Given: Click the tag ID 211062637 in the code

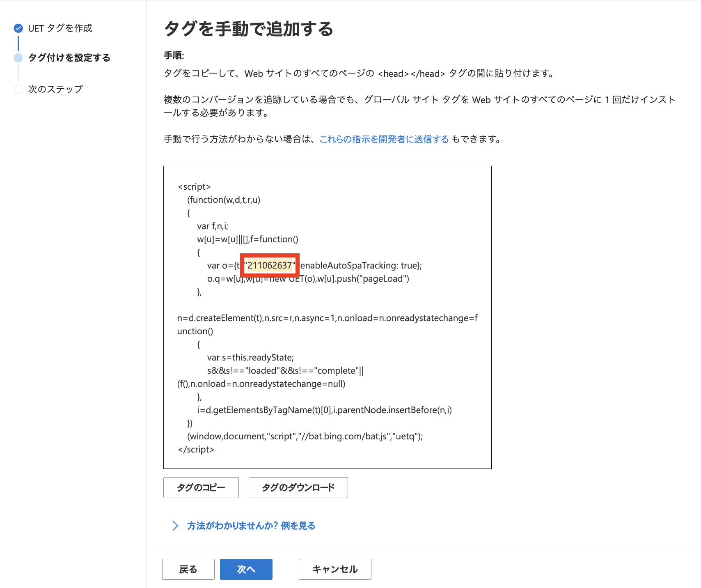Looking at the screenshot, I should pyautogui.click(x=270, y=266).
